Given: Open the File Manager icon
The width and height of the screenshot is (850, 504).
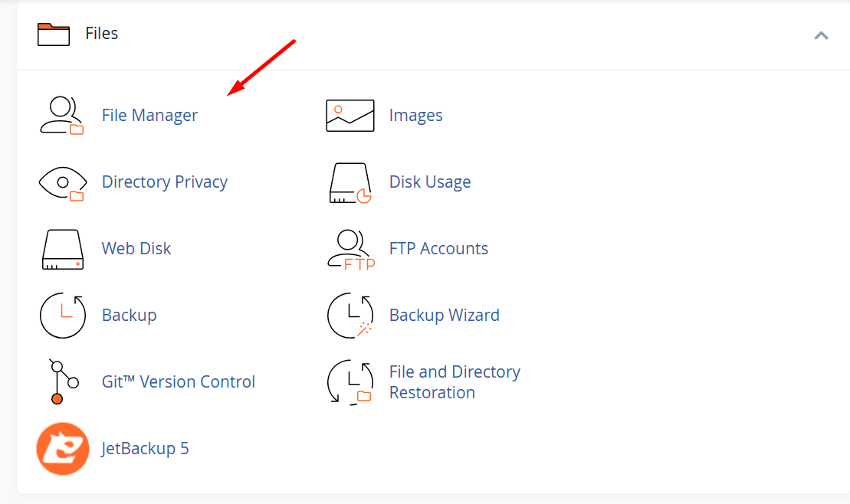Looking at the screenshot, I should (61, 115).
